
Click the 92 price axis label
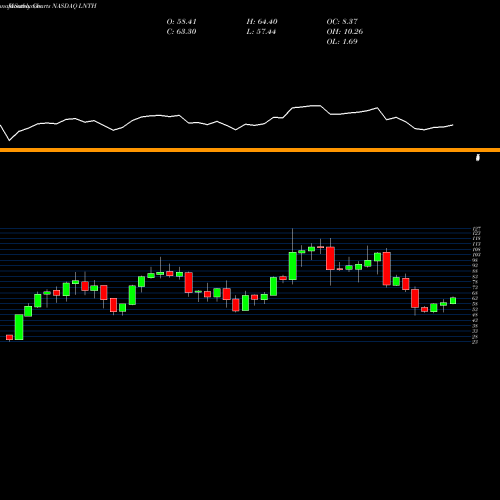475,266
